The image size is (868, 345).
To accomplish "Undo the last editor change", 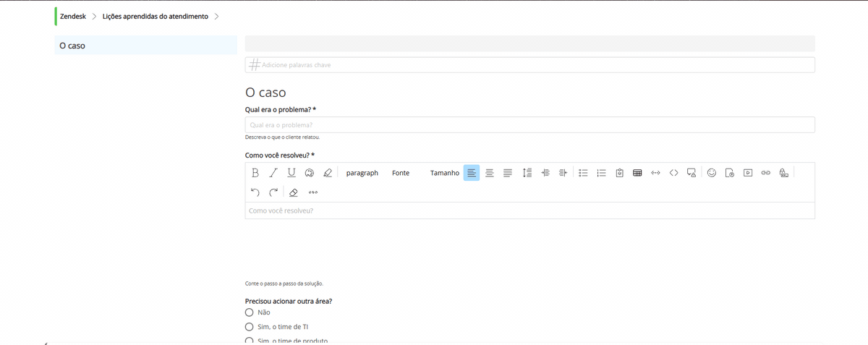I will 255,192.
